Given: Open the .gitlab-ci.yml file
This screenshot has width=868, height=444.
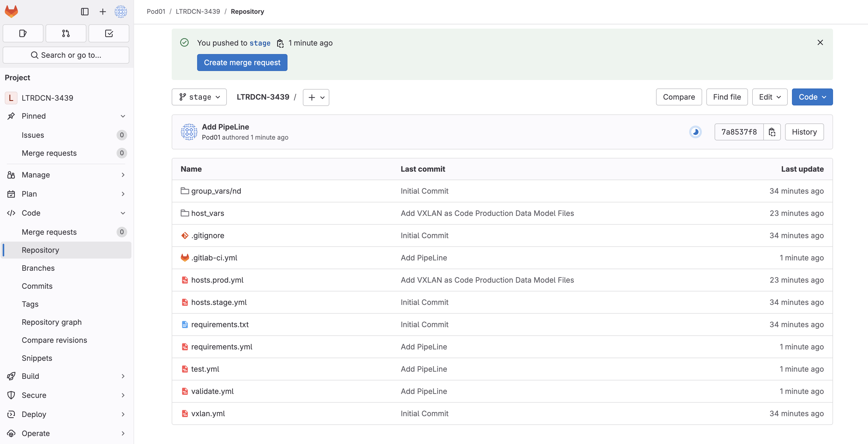Looking at the screenshot, I should pyautogui.click(x=214, y=258).
